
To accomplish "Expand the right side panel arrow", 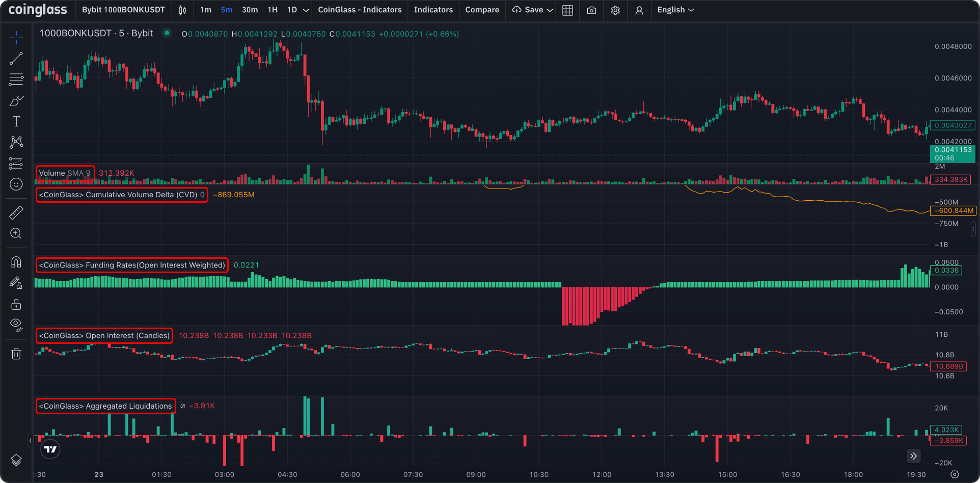I will [974, 229].
